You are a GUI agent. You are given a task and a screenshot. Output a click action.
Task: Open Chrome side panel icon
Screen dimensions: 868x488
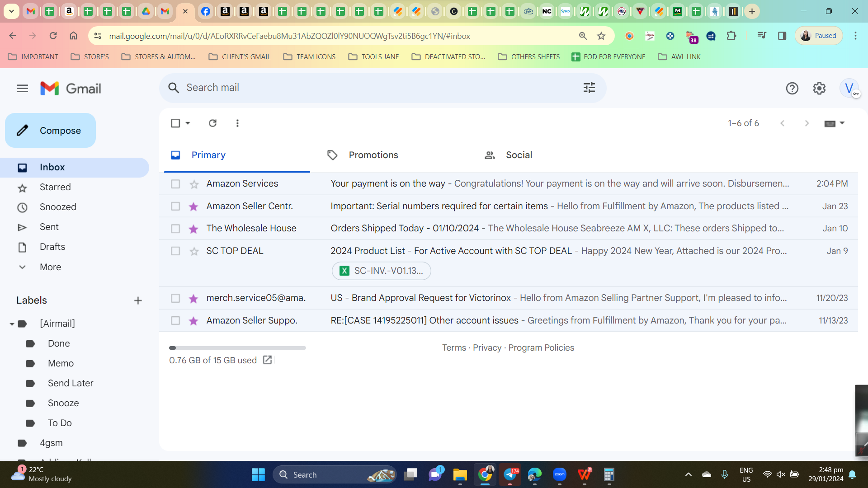(782, 36)
